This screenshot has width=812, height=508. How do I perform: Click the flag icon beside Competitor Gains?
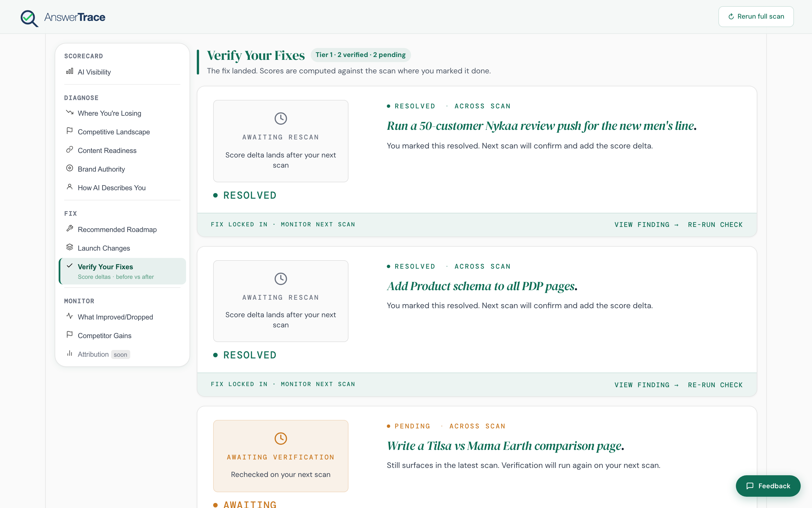[x=69, y=335]
